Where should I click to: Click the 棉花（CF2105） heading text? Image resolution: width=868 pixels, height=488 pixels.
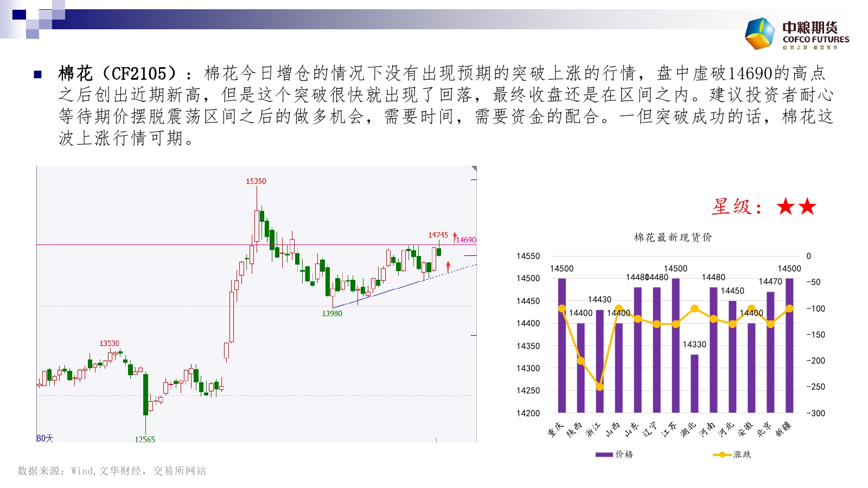tap(118, 73)
